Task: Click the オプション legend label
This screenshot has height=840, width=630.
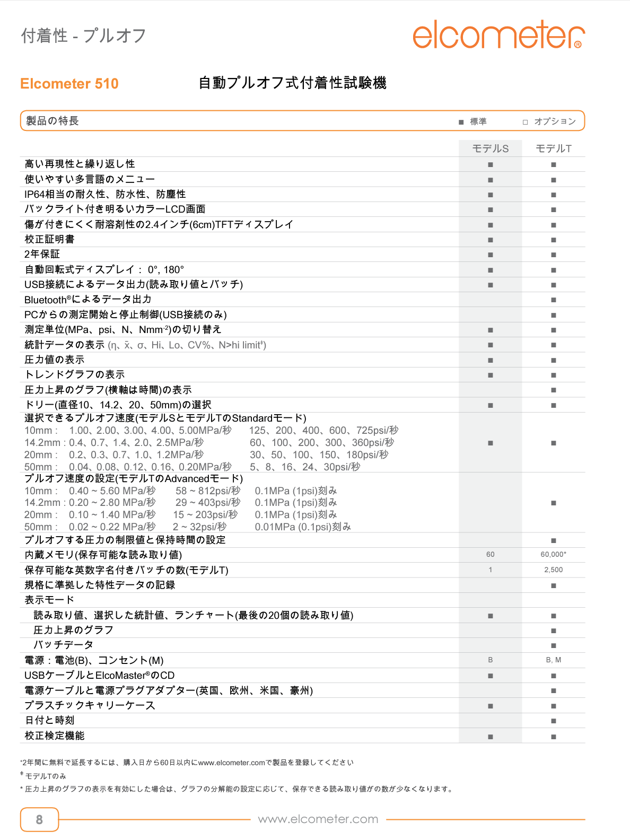Action: click(555, 121)
